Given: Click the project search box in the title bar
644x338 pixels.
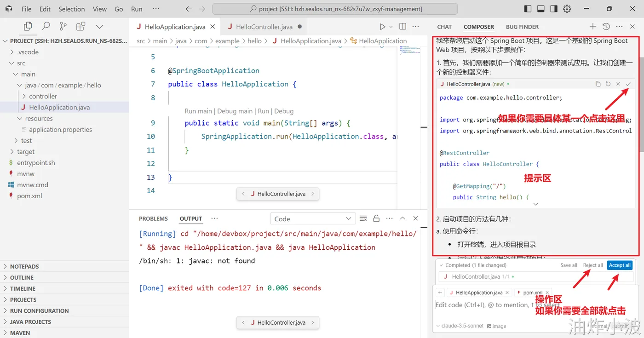Looking at the screenshot, I should pyautogui.click(x=335, y=9).
